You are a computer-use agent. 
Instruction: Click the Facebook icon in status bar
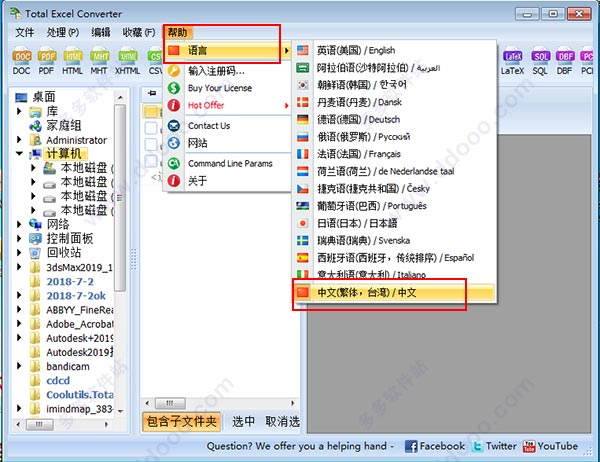[411, 446]
